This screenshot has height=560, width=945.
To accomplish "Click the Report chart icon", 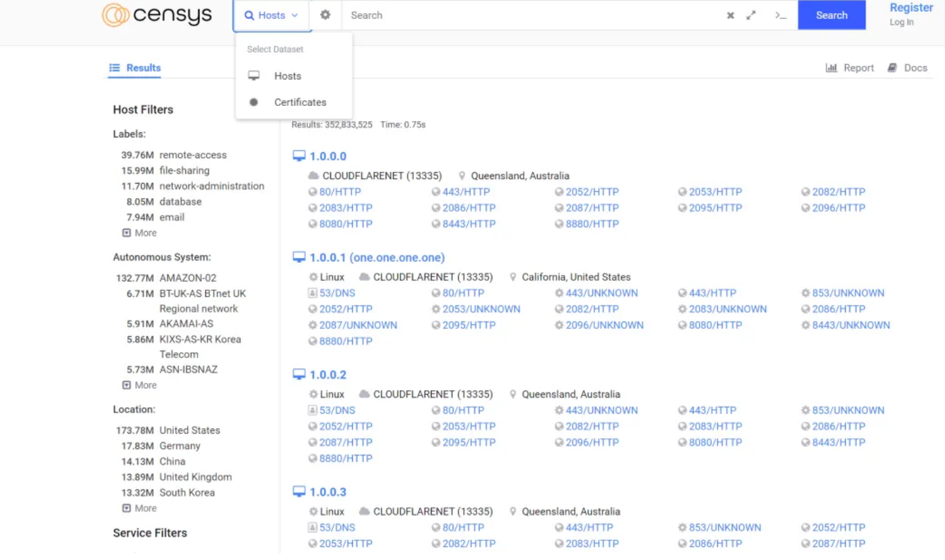I will [x=831, y=68].
